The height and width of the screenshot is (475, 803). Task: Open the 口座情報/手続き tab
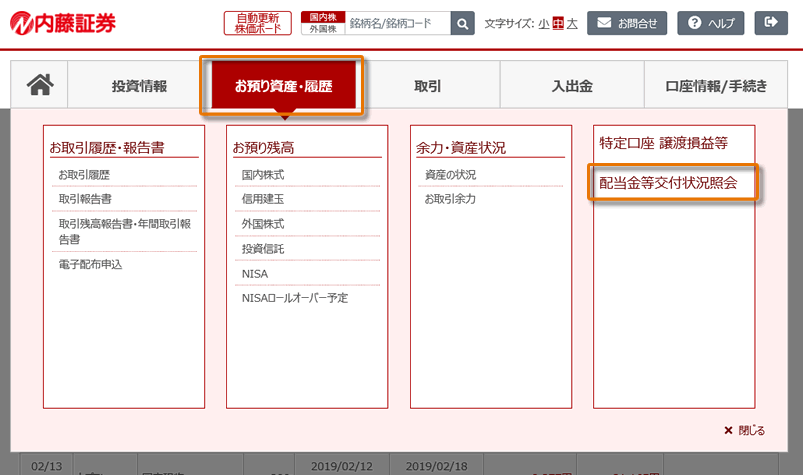(716, 86)
